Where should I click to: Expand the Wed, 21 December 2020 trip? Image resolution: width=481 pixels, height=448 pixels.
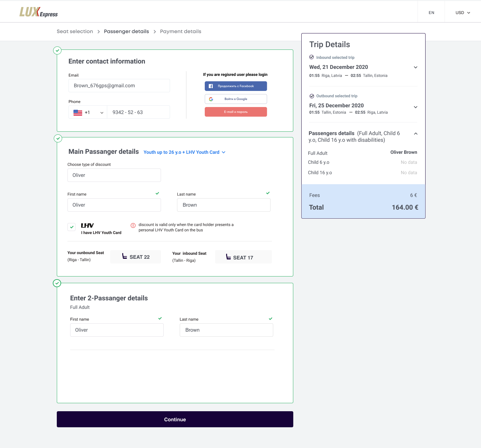pyautogui.click(x=416, y=67)
